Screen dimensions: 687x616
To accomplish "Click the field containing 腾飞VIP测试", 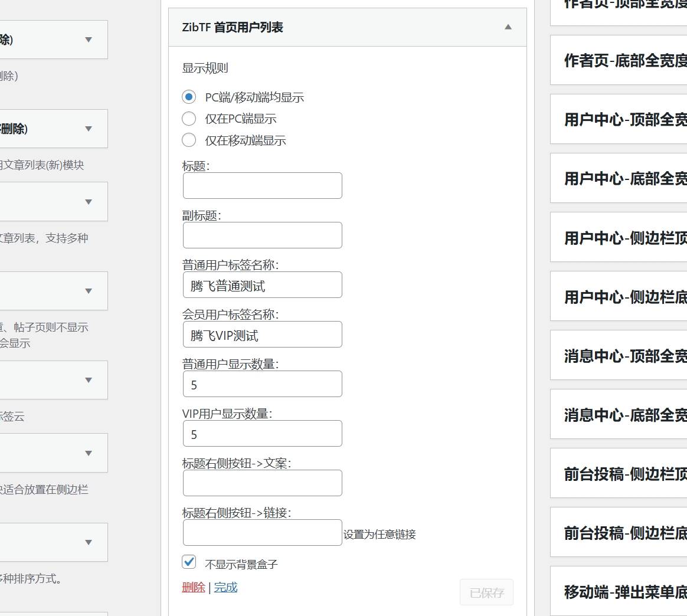I will (262, 334).
